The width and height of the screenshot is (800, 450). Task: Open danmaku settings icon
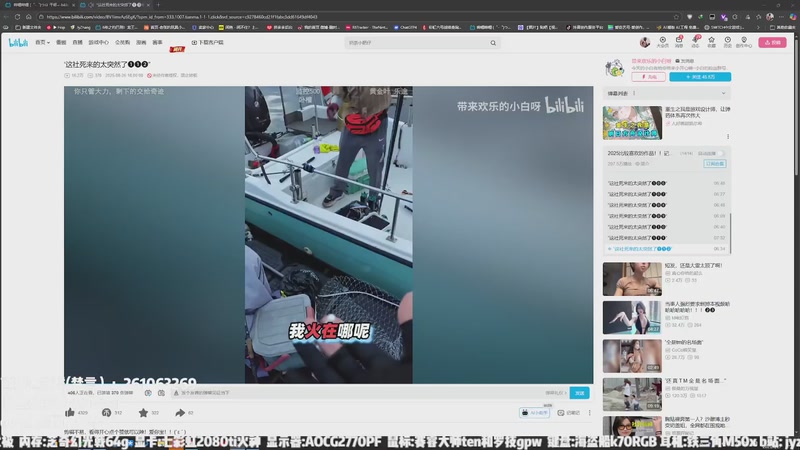[x=161, y=393]
